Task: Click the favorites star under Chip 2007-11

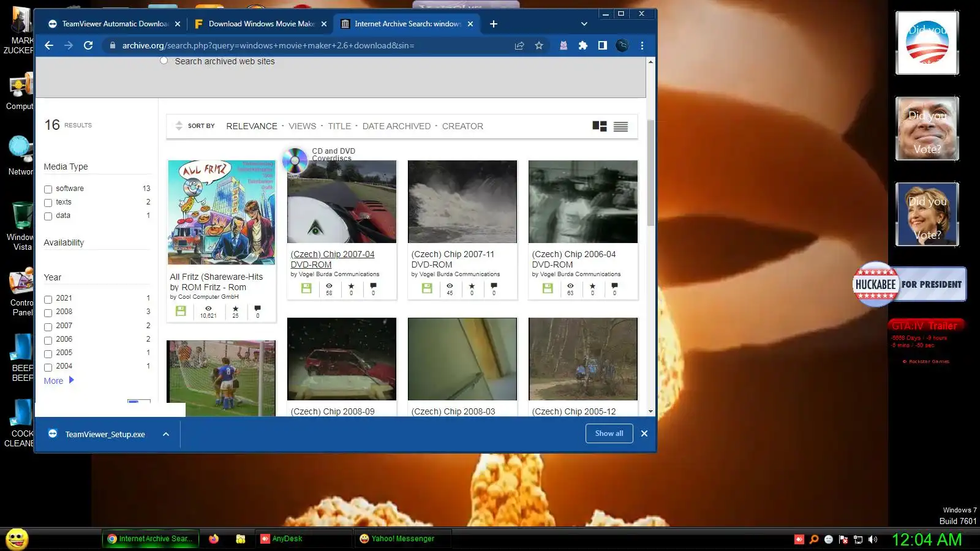Action: pos(472,286)
